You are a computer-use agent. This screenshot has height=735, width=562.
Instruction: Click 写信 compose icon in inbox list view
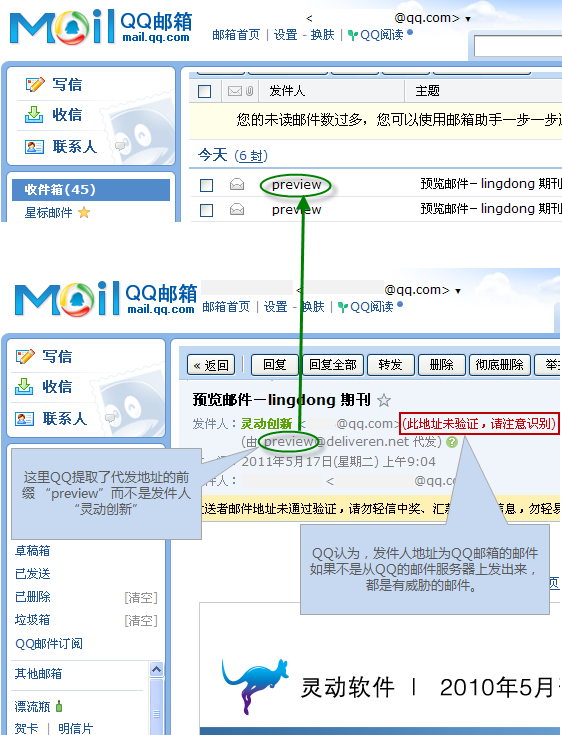click(35, 84)
